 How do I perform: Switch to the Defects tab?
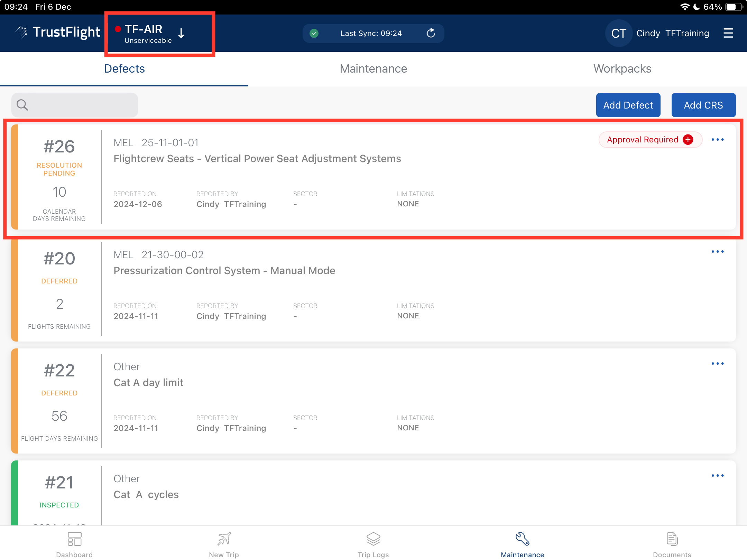(x=124, y=68)
